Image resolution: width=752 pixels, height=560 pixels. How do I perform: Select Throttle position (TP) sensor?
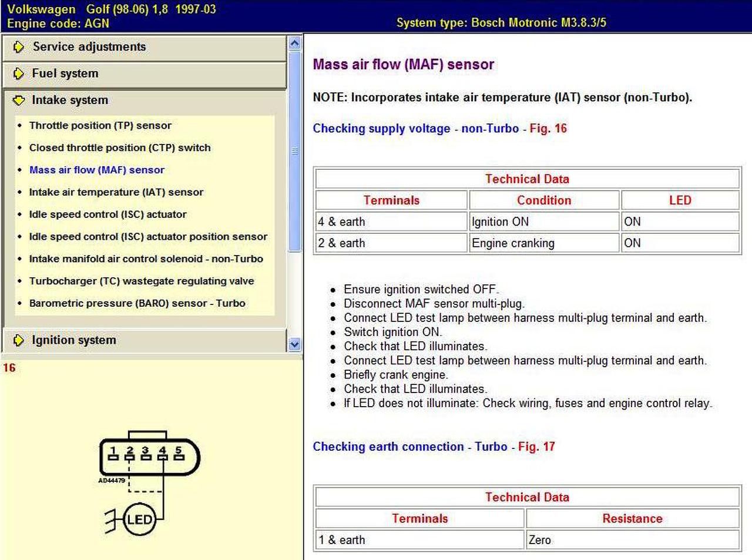pyautogui.click(x=100, y=126)
